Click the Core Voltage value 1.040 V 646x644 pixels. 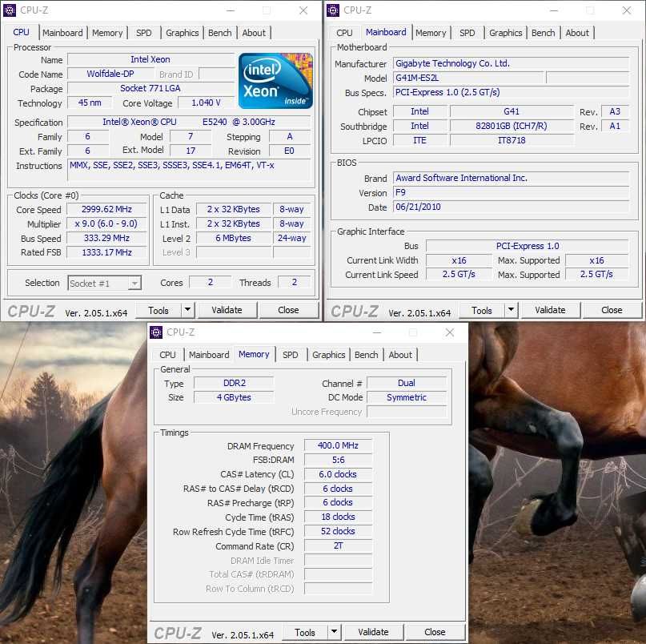tap(206, 103)
